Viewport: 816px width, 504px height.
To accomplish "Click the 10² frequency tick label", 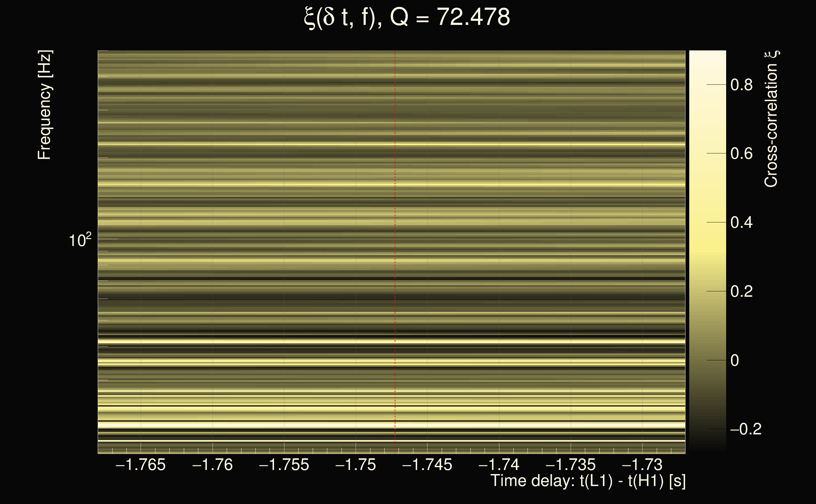I will click(80, 240).
